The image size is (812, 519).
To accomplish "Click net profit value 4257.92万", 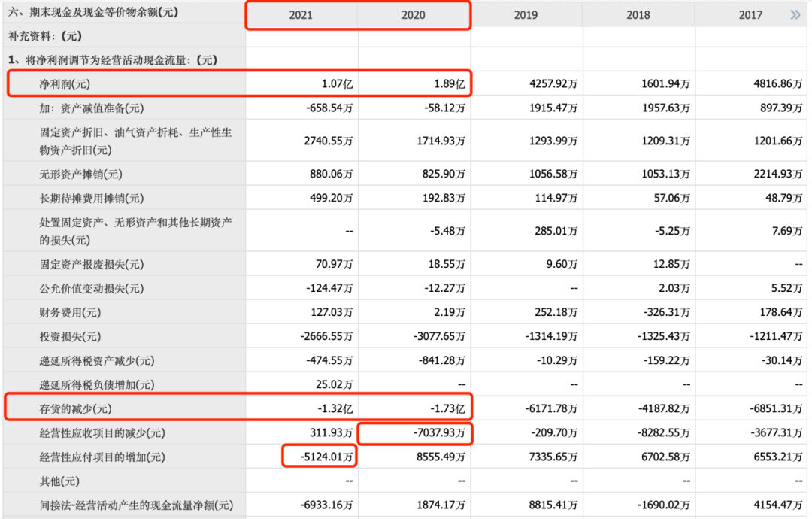I will tap(553, 84).
